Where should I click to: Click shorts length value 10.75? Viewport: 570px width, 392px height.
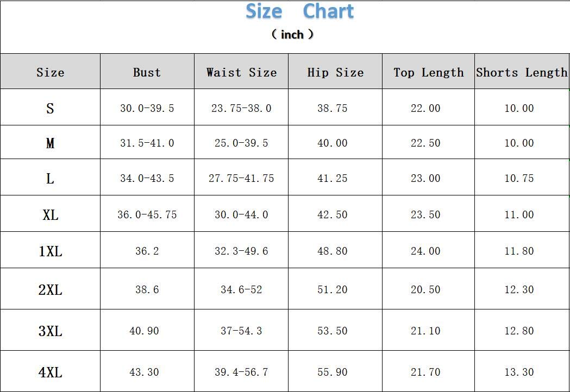click(519, 178)
